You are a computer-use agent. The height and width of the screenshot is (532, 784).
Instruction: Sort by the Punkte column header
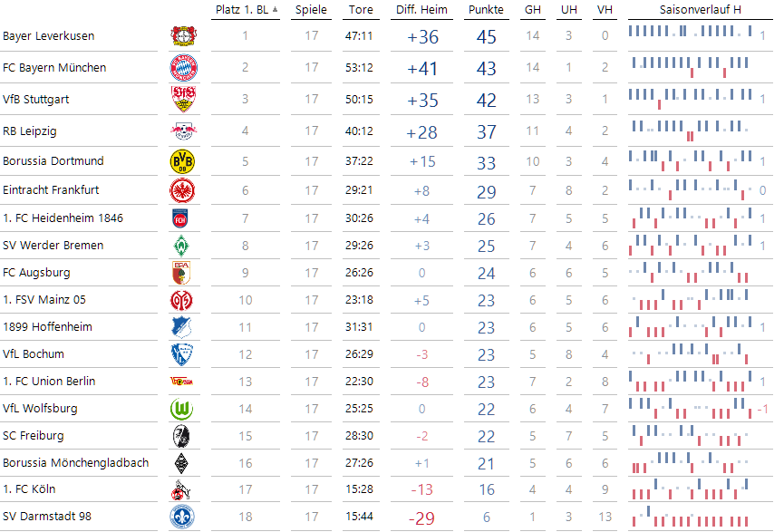click(486, 9)
